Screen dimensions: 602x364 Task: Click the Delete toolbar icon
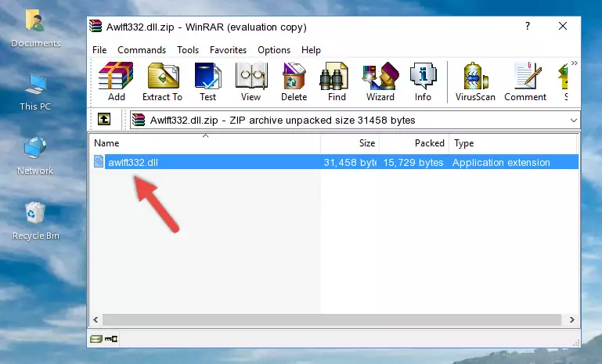pos(294,81)
